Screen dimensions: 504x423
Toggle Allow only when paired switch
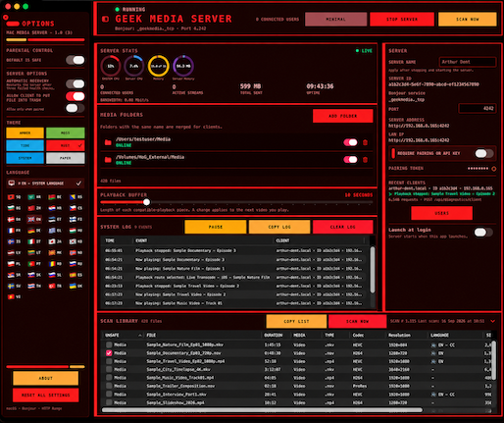coord(76,108)
